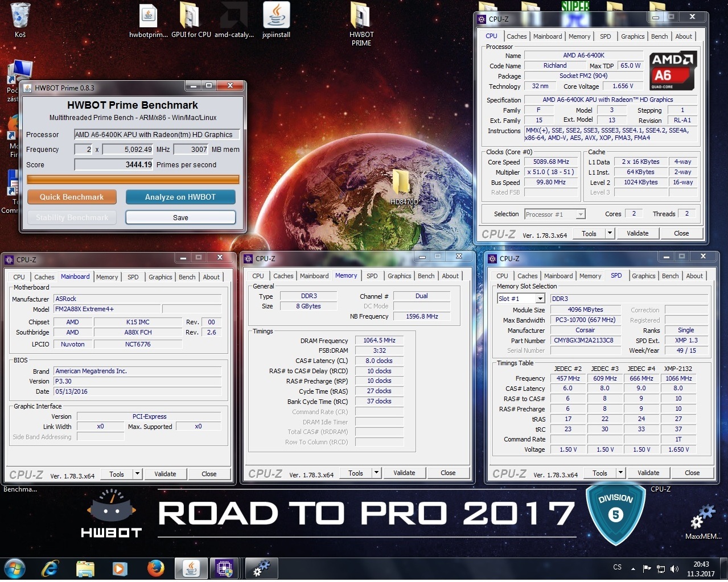This screenshot has width=728, height=582.
Task: Click the volume speaker tray icon
Action: coord(674,568)
